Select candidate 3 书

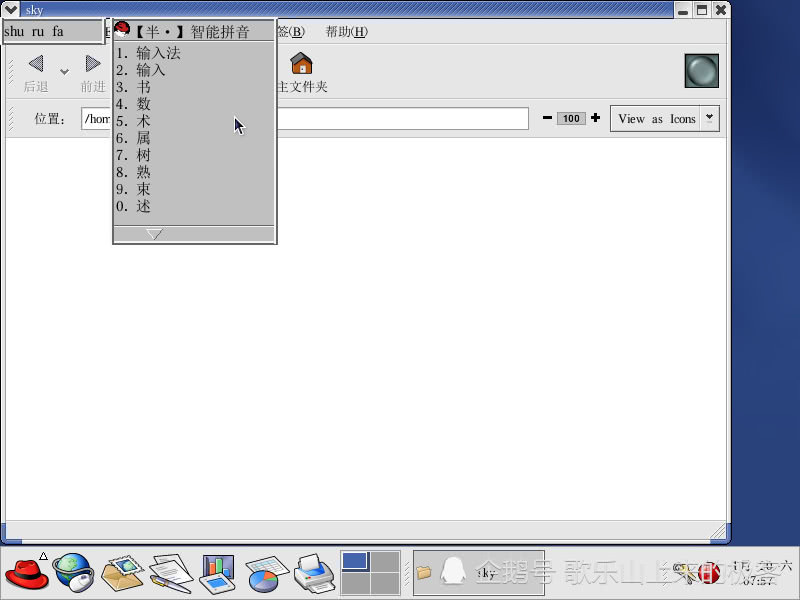coord(133,87)
